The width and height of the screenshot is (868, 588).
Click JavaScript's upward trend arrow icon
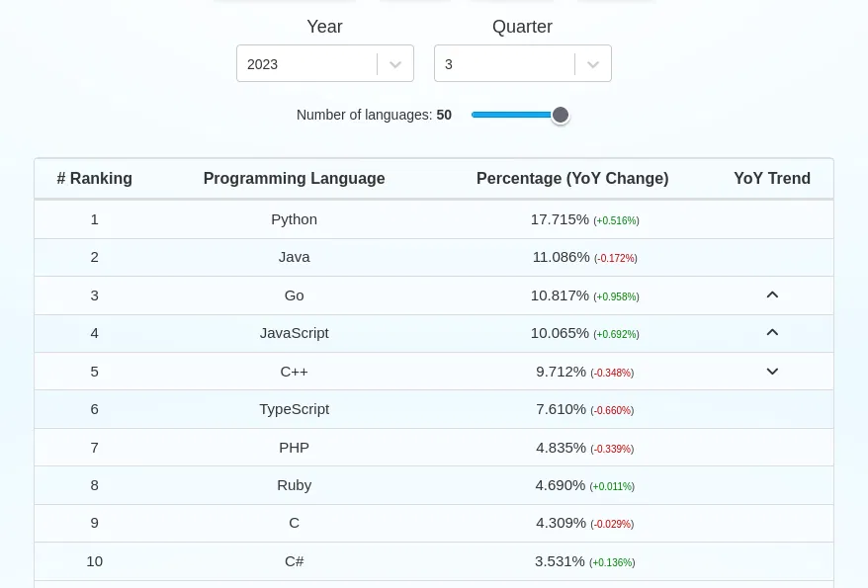772,332
